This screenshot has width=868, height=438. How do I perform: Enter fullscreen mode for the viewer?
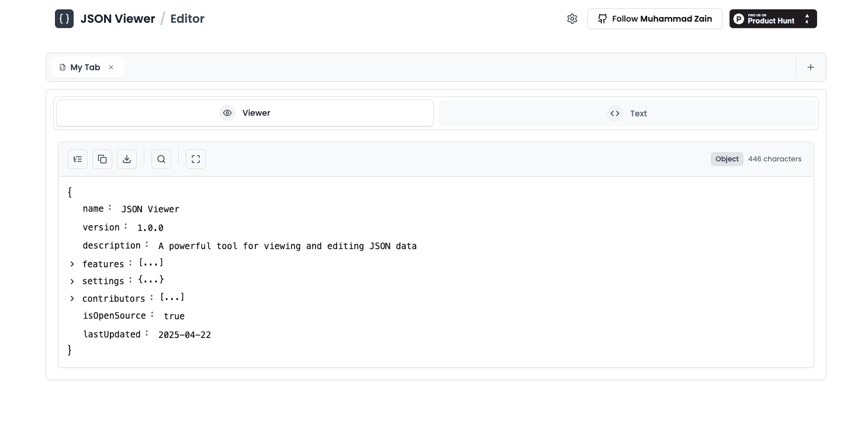(196, 159)
